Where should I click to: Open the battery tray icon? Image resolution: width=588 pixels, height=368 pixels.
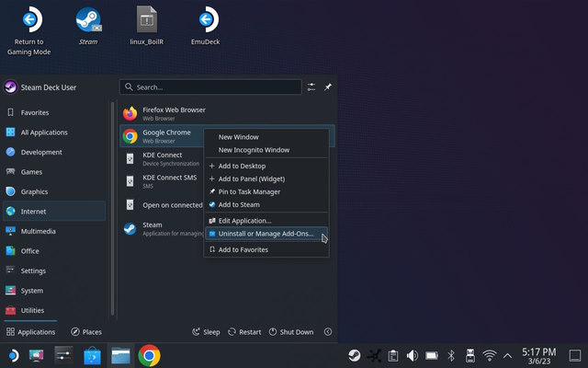coord(432,355)
